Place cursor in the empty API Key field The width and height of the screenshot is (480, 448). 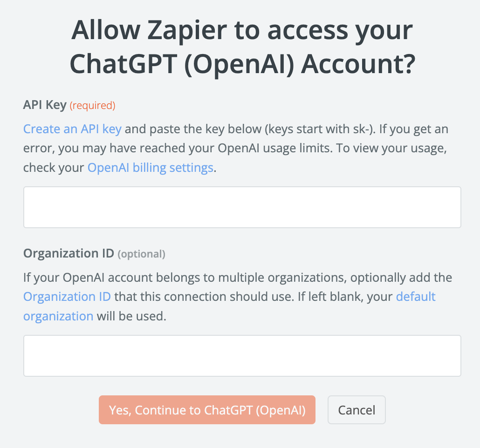point(242,207)
